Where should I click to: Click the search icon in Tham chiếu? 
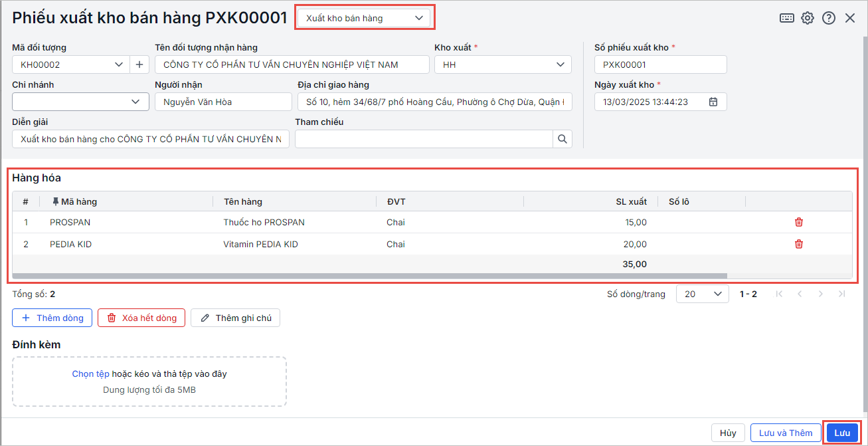[563, 139]
